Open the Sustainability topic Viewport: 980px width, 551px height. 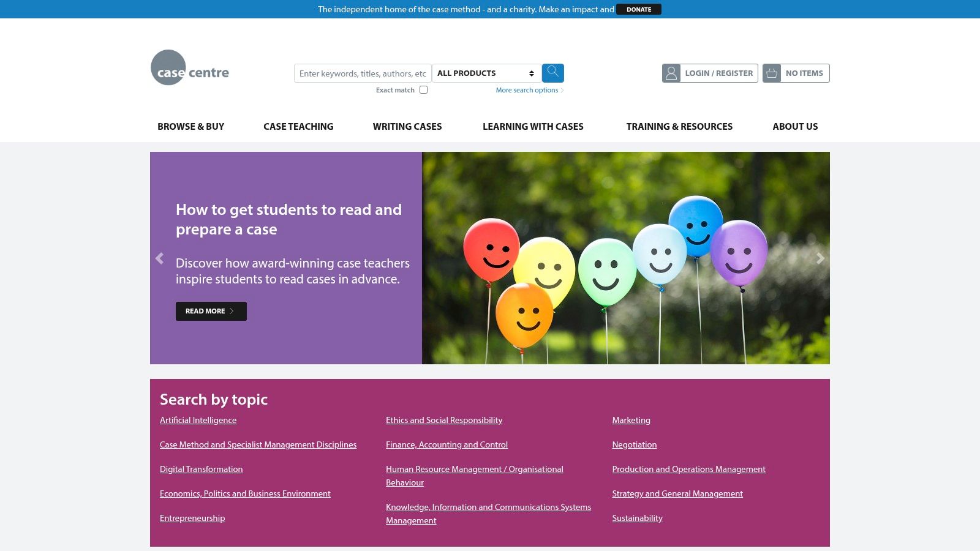637,518
